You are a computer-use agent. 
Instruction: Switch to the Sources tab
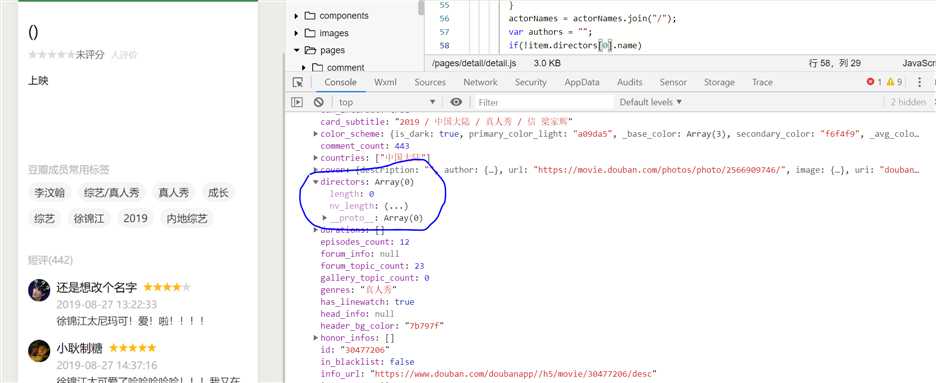coord(430,82)
